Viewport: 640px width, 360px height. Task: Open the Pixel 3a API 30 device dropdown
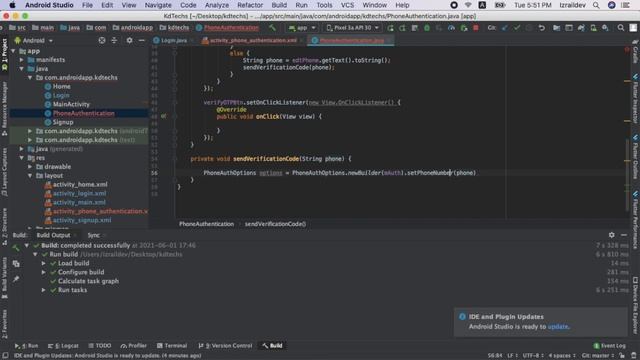click(353, 28)
